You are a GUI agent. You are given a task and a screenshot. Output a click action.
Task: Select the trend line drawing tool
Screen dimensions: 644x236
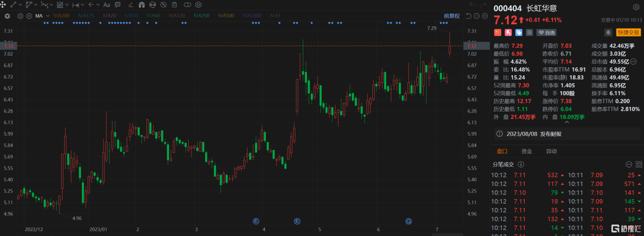click(x=14, y=5)
